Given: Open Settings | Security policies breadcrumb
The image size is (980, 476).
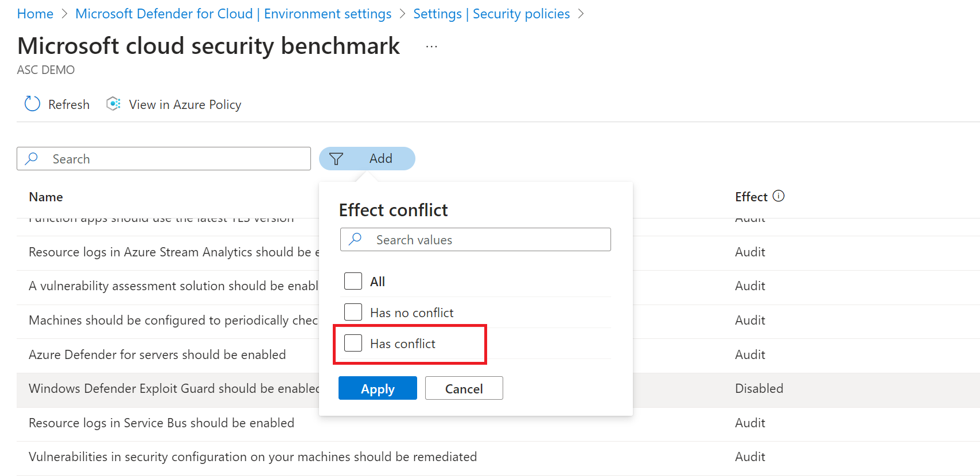Looking at the screenshot, I should 491,13.
